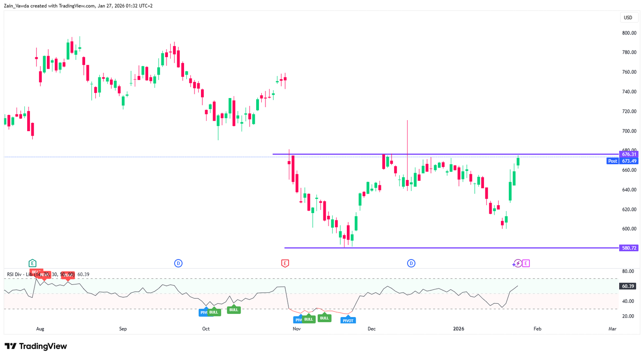644x358 pixels.
Task: Click the 740.00 price scale label
Action: coord(629,92)
